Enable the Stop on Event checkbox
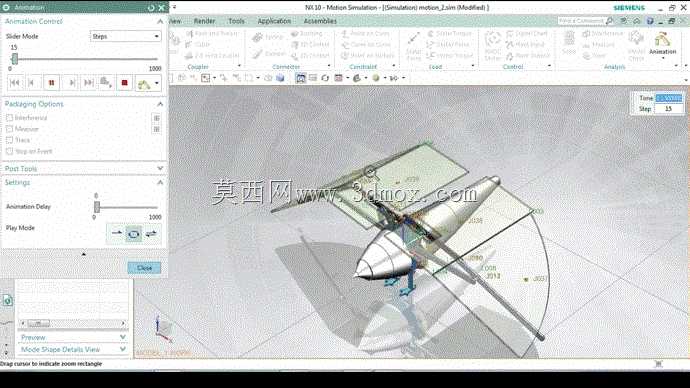690x388 pixels. 9,151
